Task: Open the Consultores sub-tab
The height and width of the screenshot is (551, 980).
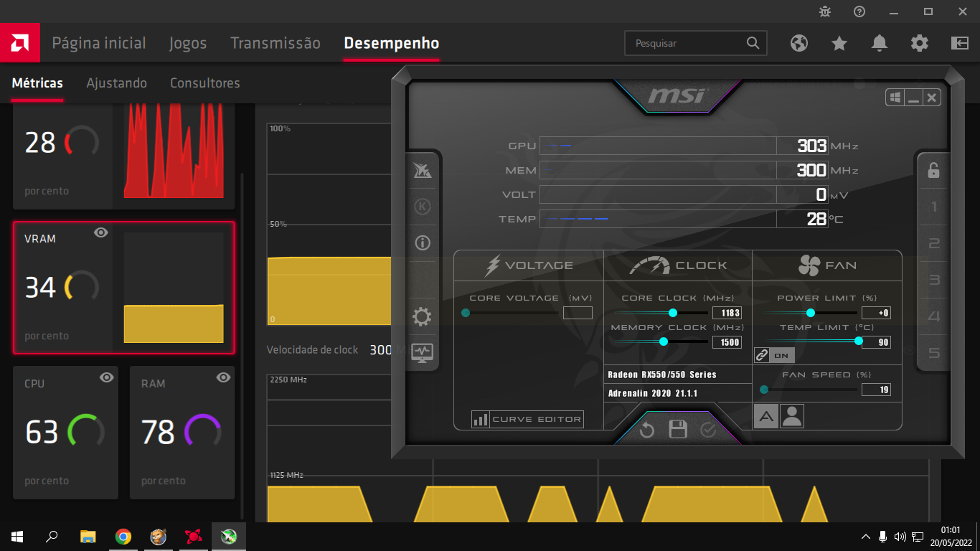Action: (205, 83)
